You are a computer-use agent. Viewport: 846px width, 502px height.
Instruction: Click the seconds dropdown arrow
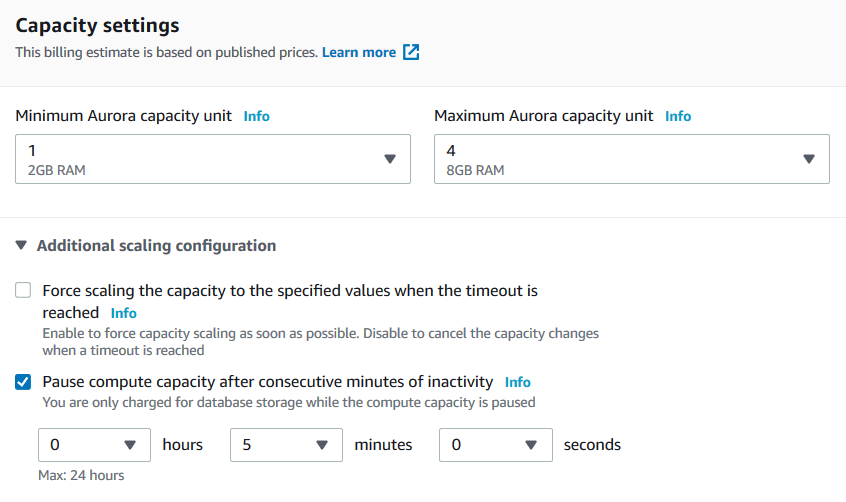pos(532,445)
